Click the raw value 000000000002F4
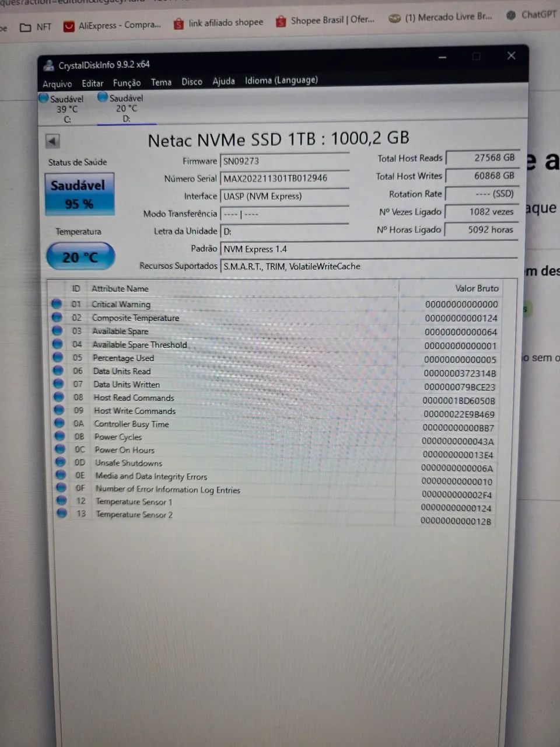Image resolution: width=560 pixels, height=747 pixels. click(x=457, y=495)
